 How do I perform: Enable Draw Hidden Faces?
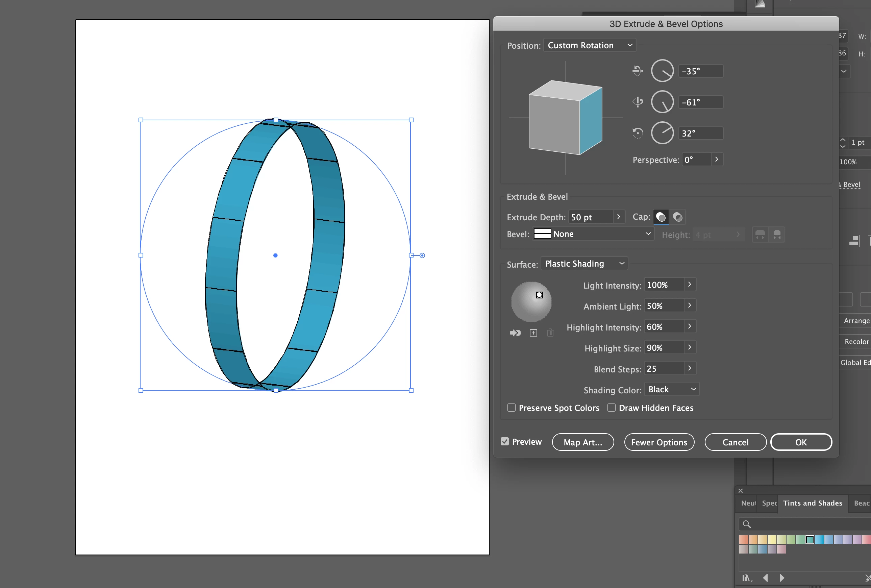(x=611, y=407)
